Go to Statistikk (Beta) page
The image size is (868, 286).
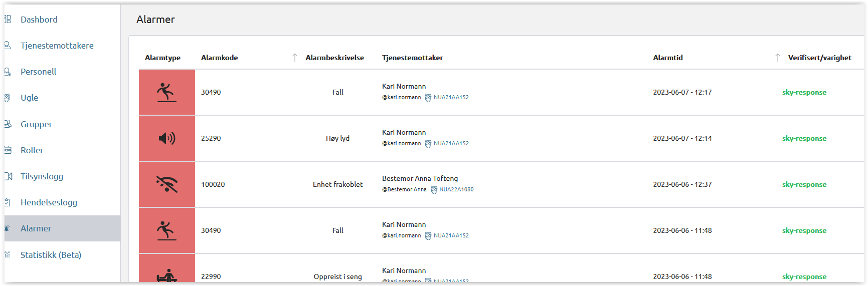(51, 255)
